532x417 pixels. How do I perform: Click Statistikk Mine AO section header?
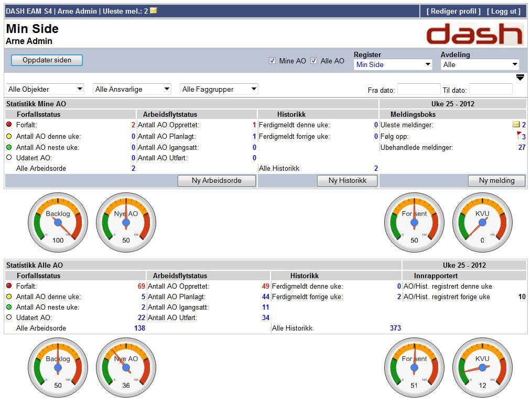[x=36, y=104]
